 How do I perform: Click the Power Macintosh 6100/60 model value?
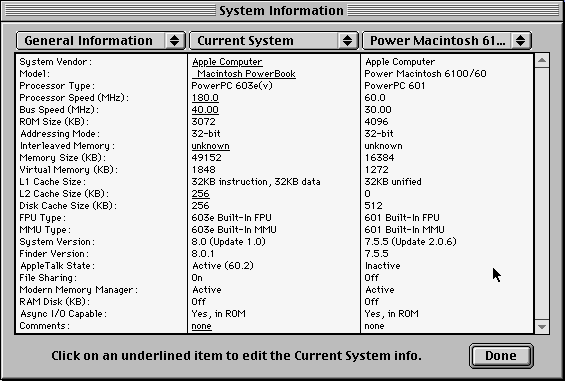click(426, 74)
